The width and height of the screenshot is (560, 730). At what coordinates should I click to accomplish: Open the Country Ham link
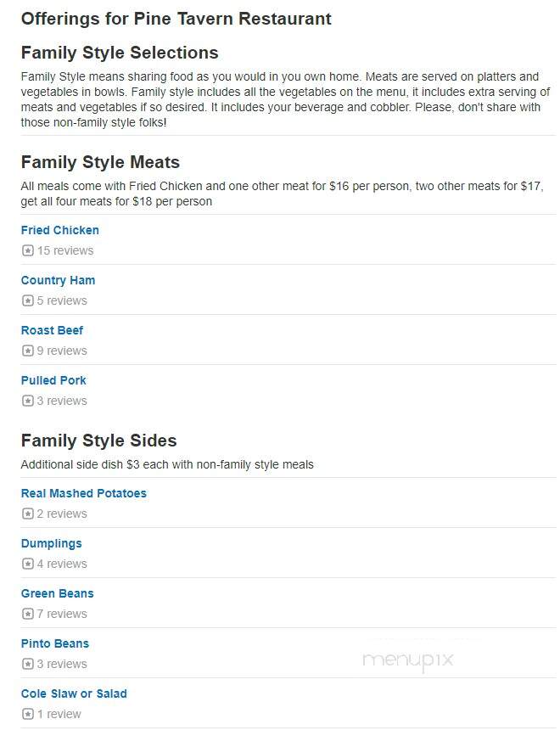point(59,280)
